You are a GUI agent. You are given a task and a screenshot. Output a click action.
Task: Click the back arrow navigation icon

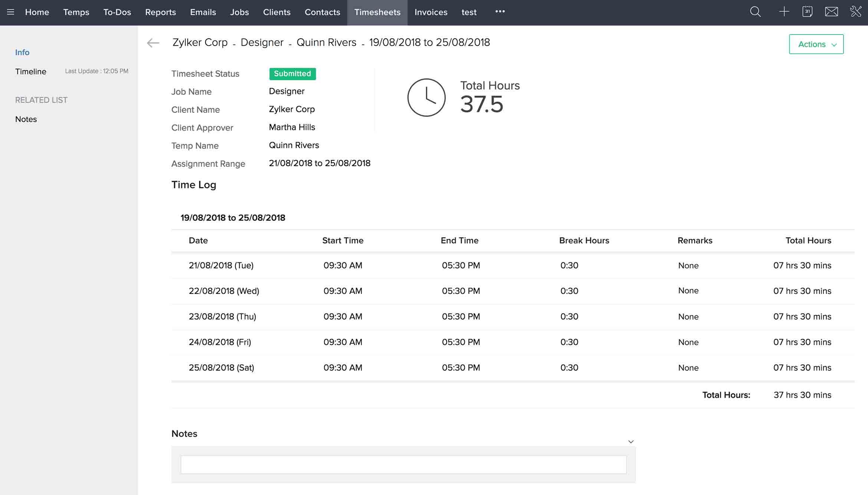pyautogui.click(x=152, y=42)
